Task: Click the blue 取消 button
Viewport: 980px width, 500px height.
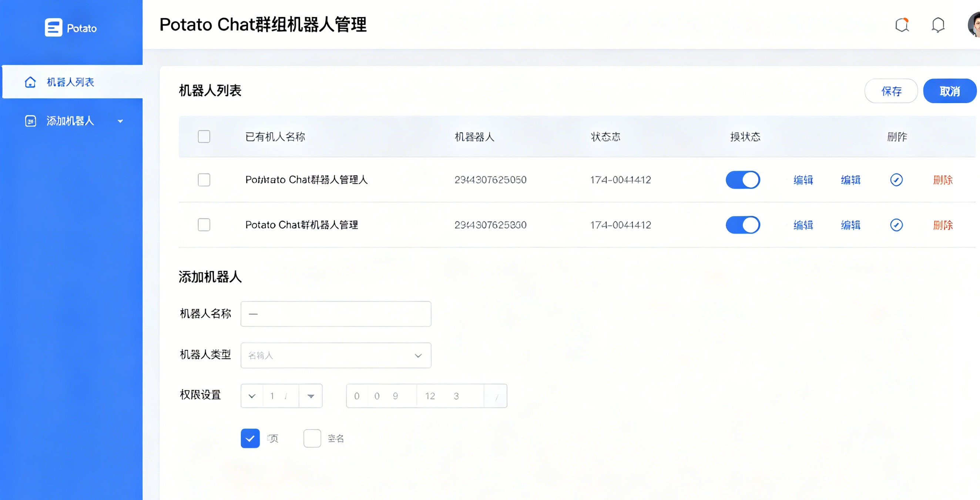Action: click(x=950, y=91)
